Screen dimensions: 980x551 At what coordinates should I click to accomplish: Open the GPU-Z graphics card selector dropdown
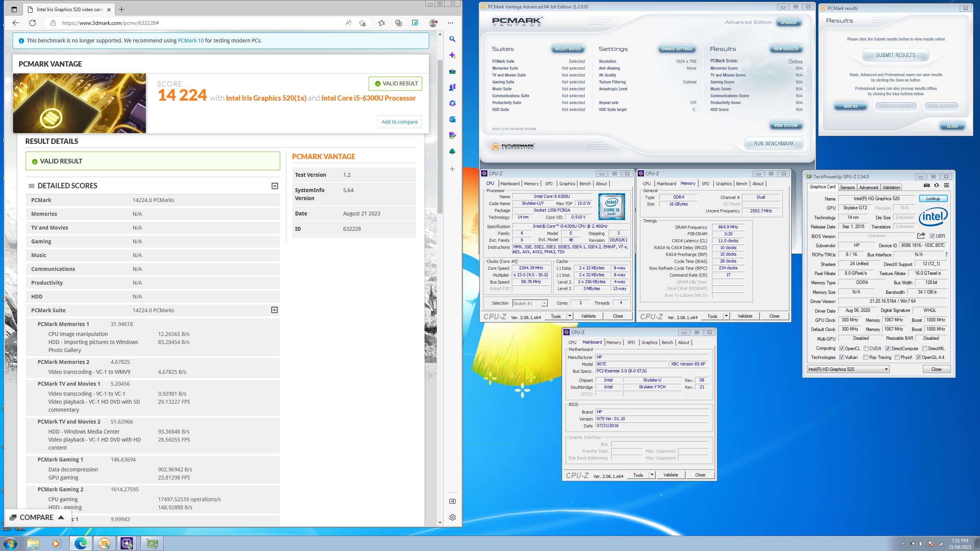pyautogui.click(x=848, y=369)
